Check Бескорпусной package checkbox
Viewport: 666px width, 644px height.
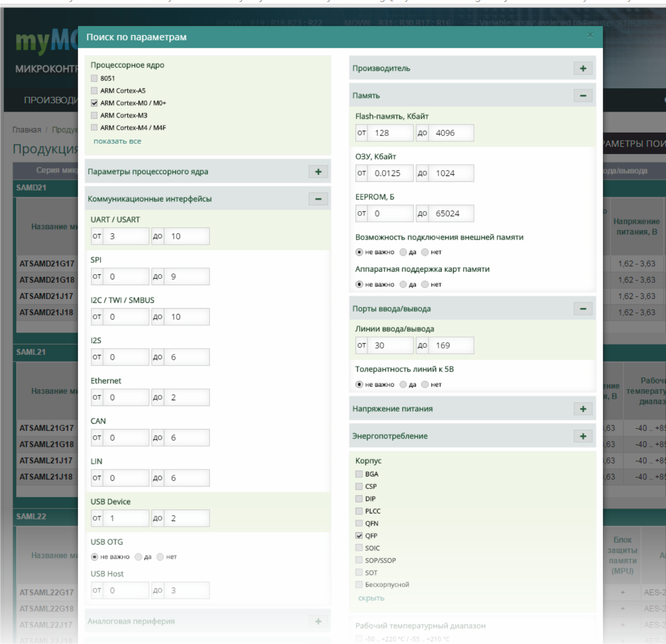click(359, 585)
